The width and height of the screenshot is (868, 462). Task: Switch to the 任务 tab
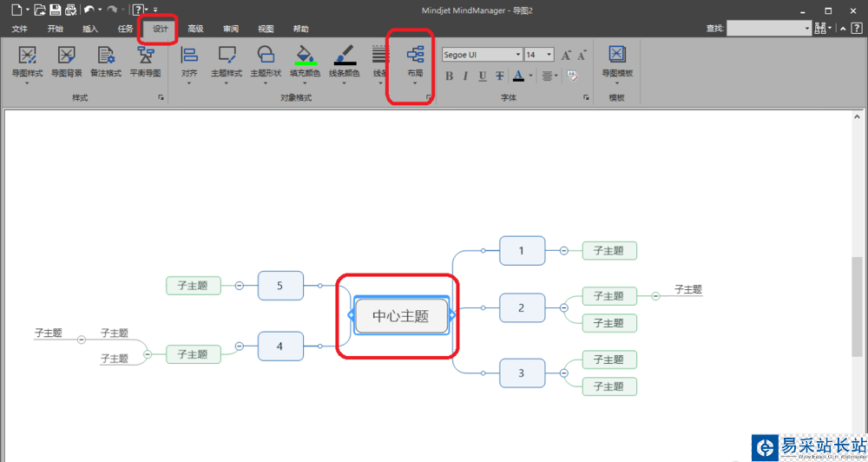[125, 29]
